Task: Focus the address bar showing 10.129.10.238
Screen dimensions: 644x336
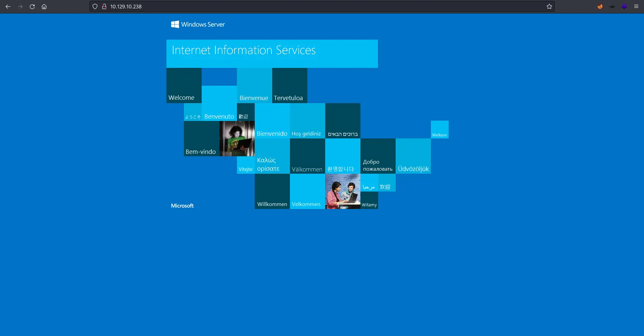Action: (302, 6)
